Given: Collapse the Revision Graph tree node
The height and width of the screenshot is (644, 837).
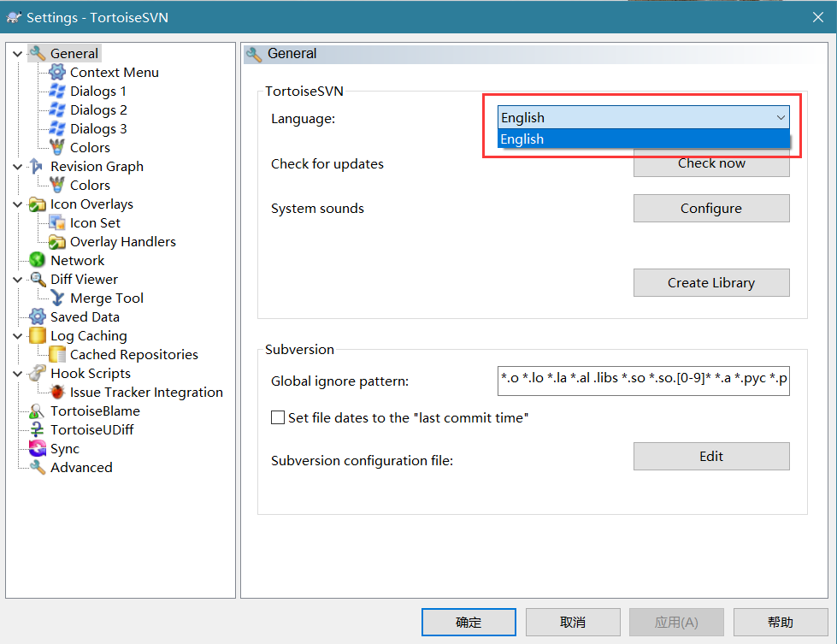Looking at the screenshot, I should 18,167.
